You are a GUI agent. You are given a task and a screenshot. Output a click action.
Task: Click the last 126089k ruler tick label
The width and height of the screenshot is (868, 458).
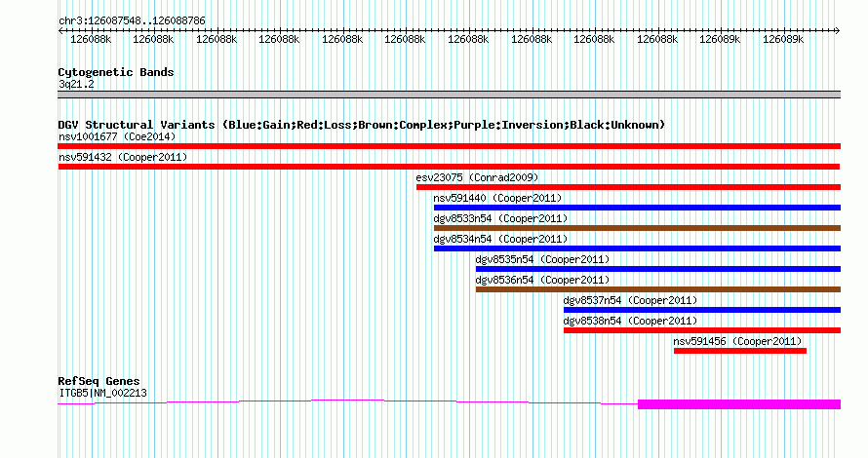[783, 39]
